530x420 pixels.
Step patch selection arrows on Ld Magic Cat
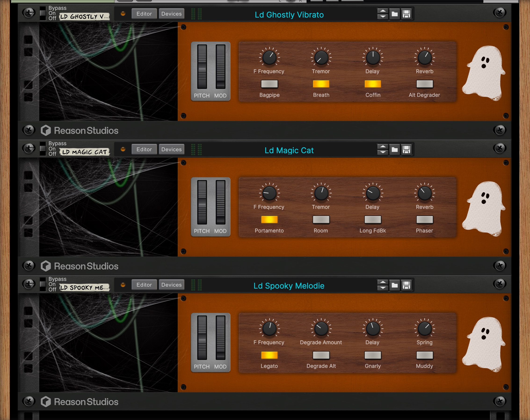[383, 149]
